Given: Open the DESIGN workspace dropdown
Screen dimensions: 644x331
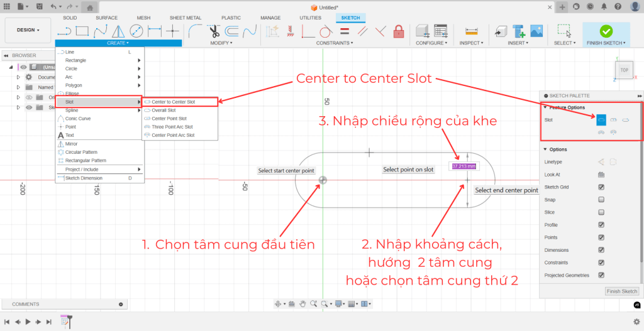Looking at the screenshot, I should coord(28,30).
